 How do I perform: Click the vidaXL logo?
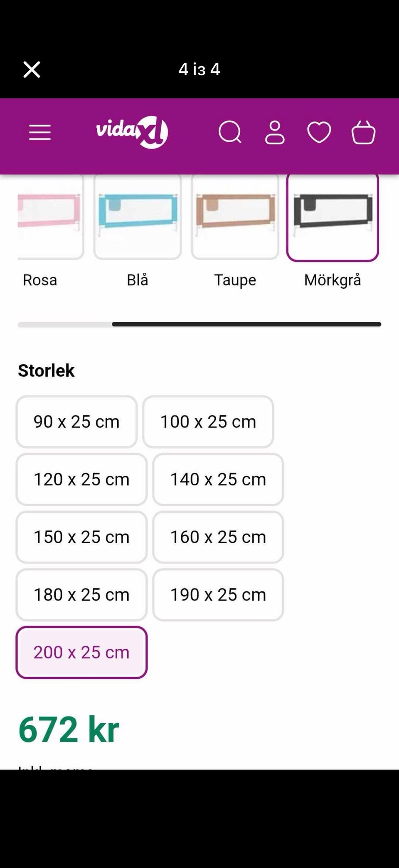pyautogui.click(x=132, y=132)
